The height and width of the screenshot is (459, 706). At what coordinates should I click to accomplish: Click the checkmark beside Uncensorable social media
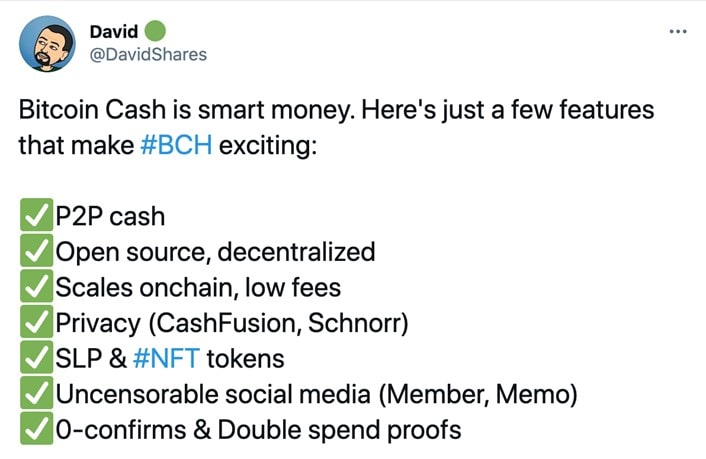tap(36, 393)
